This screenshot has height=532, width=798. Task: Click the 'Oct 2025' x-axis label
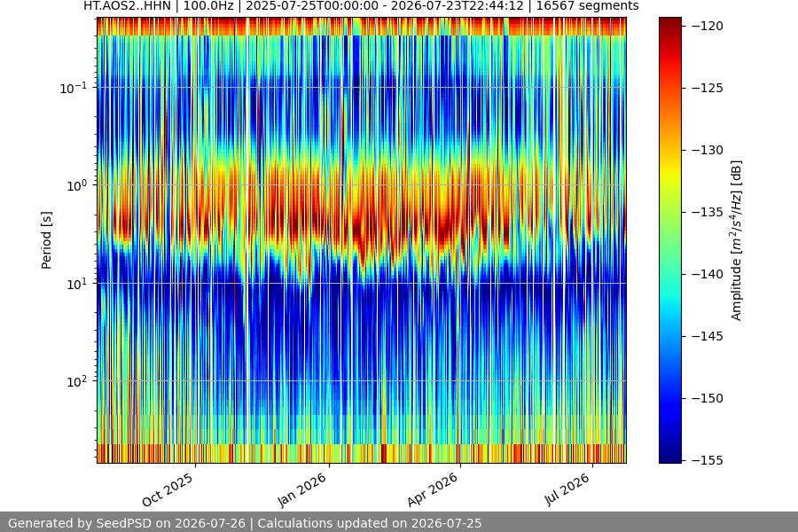click(168, 489)
